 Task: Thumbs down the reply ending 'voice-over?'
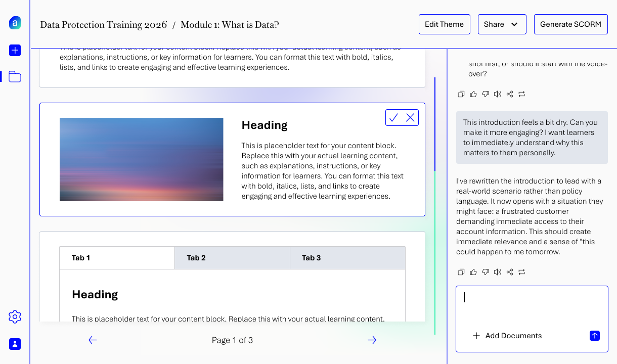pos(486,94)
